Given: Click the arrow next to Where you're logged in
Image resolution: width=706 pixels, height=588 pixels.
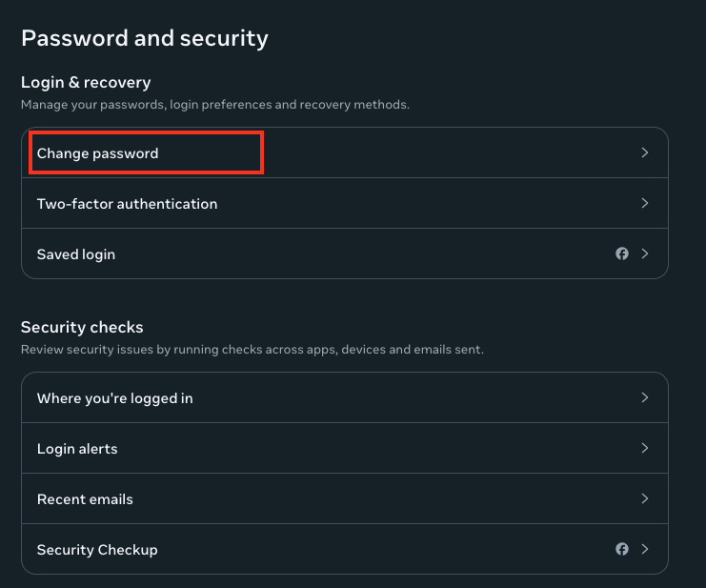Looking at the screenshot, I should (645, 397).
